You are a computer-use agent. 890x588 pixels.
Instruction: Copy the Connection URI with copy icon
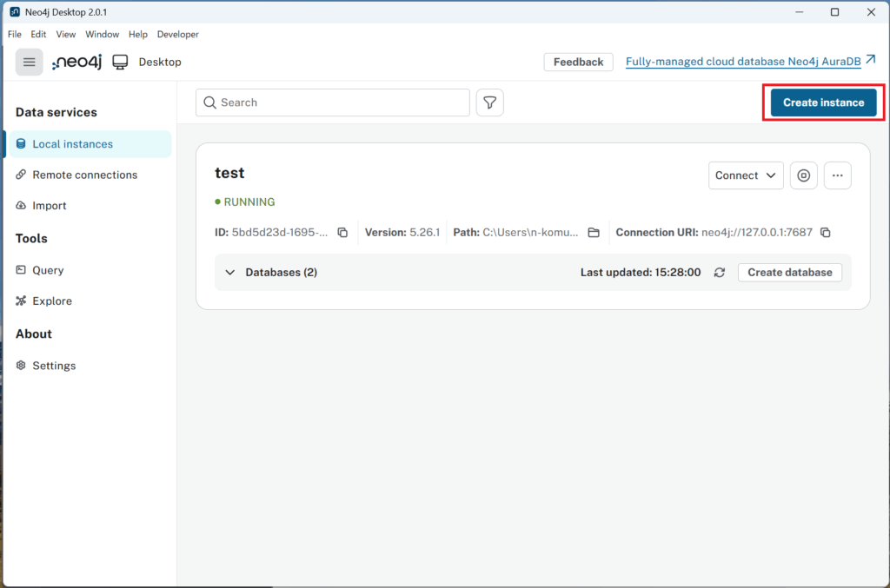pos(826,233)
